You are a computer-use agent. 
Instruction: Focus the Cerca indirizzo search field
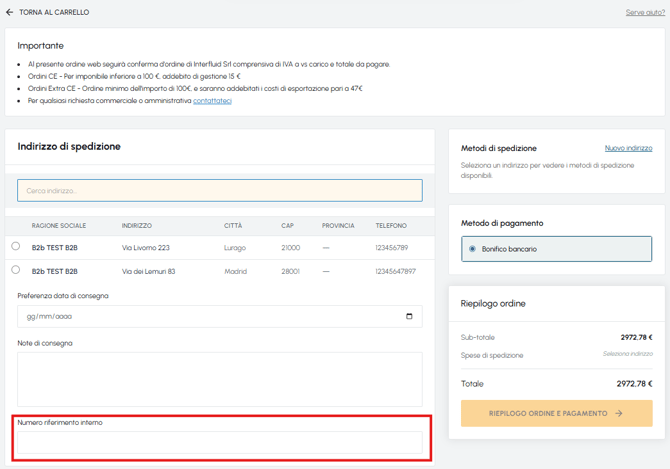[220, 191]
